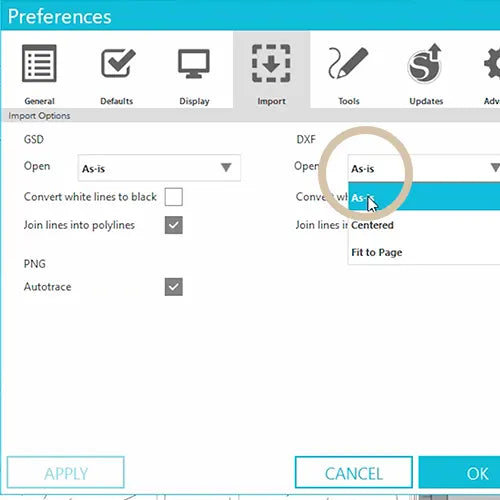Click the Import Options section header

pyautogui.click(x=39, y=116)
